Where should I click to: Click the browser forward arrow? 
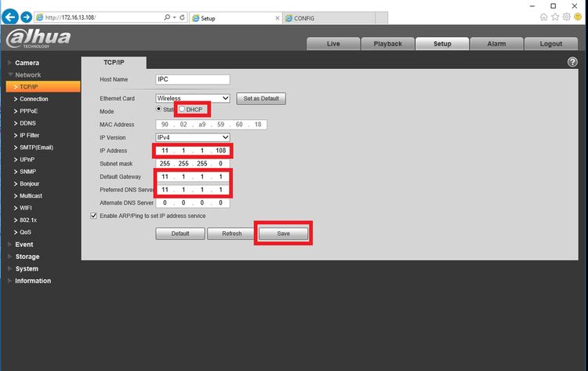point(26,17)
